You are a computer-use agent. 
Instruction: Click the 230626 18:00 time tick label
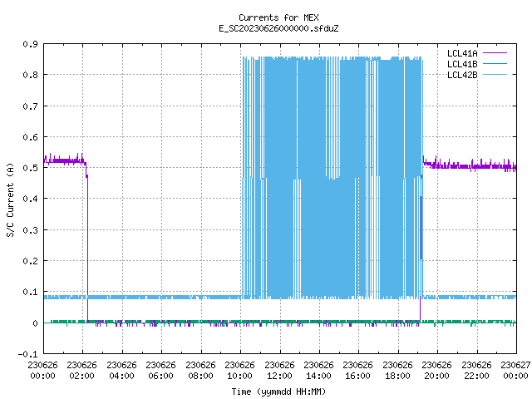pyautogui.click(x=397, y=371)
